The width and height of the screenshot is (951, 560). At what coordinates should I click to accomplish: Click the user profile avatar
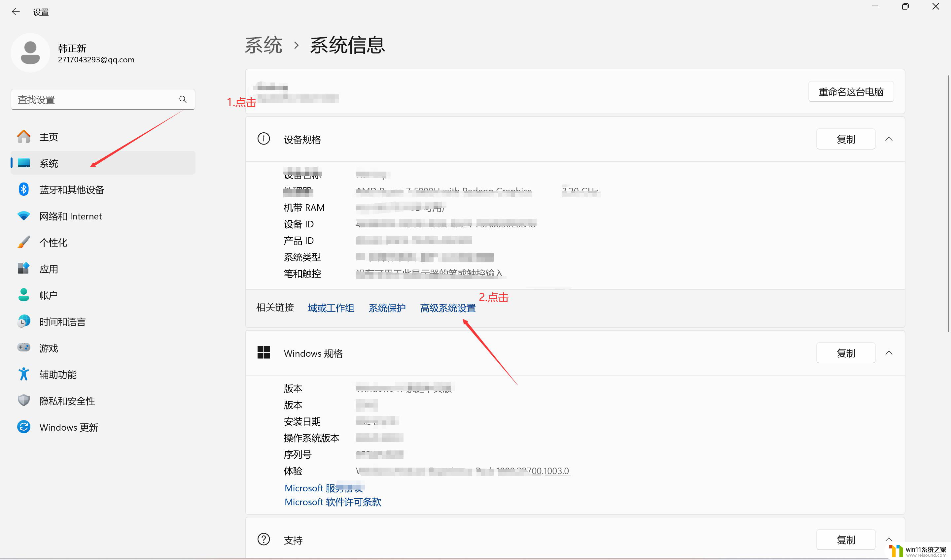pos(30,53)
